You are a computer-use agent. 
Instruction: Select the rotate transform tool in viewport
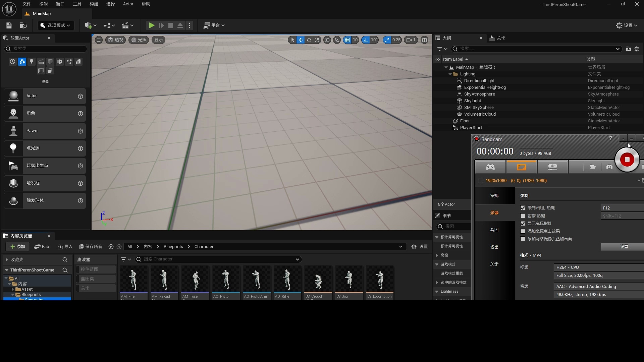click(x=309, y=40)
